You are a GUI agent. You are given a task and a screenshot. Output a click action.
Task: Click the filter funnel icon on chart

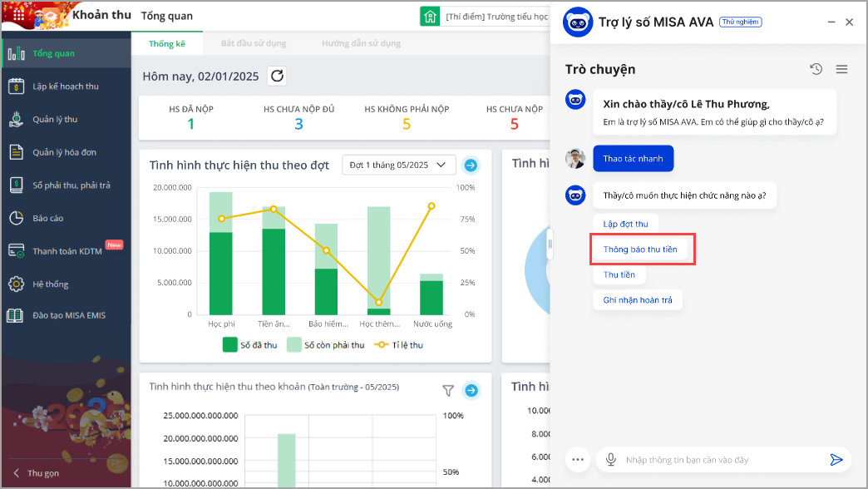(x=448, y=390)
